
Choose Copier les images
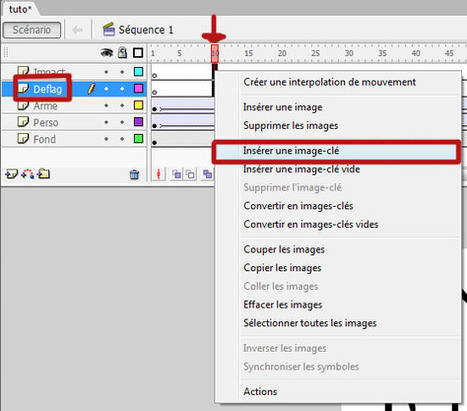coord(338,268)
